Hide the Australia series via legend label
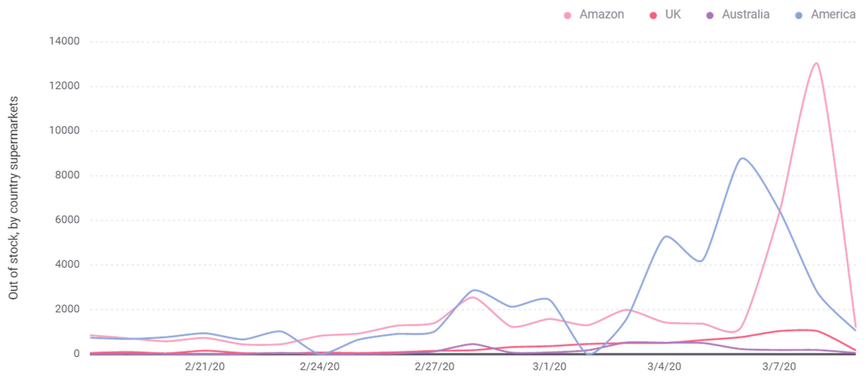The image size is (868, 379). [x=746, y=14]
